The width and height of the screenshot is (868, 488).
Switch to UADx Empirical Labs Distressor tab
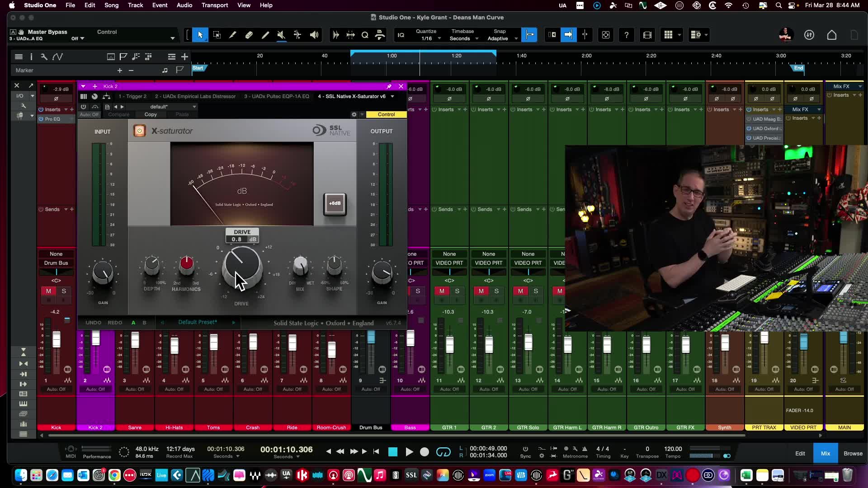[x=195, y=96]
